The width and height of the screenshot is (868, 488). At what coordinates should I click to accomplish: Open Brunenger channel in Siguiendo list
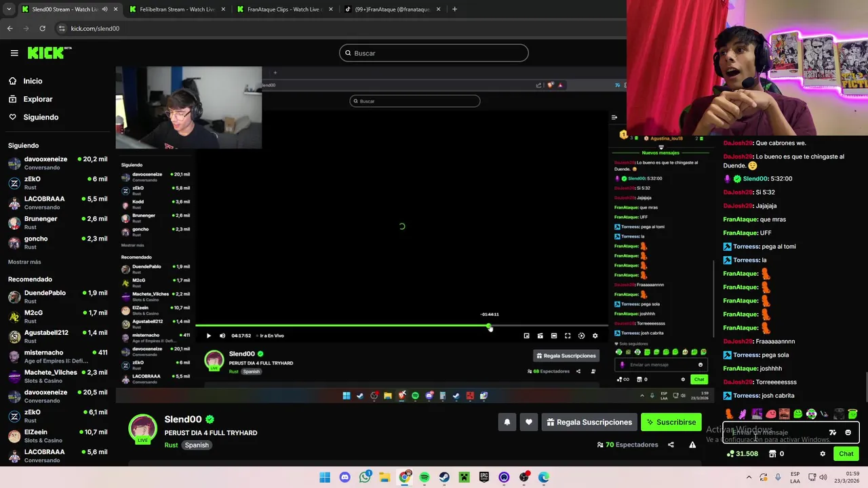click(57, 222)
